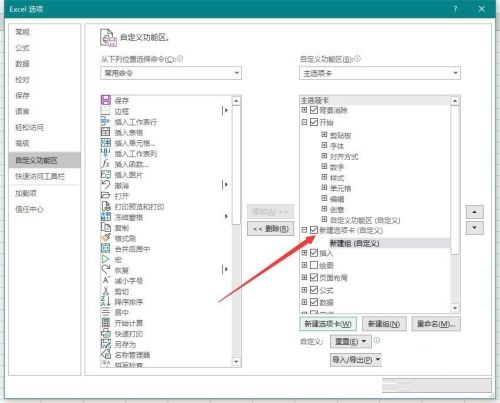The image size is (500, 403).
Task: Open the 加载项 options category
Action: (x=44, y=193)
